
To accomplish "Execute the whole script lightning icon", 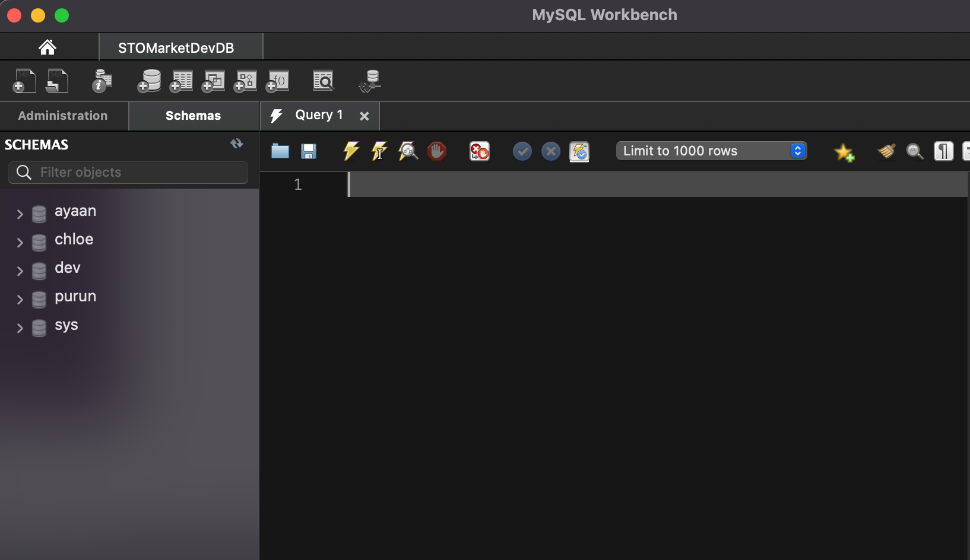I will (x=351, y=151).
